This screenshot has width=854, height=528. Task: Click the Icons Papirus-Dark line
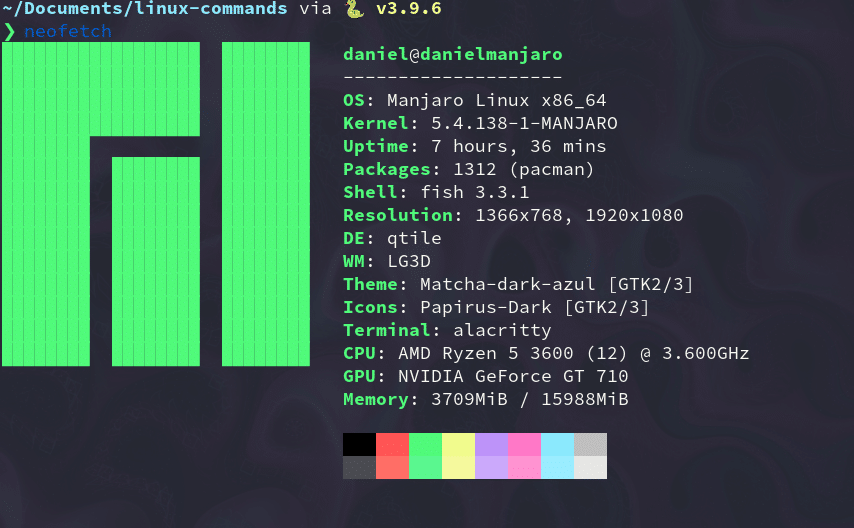[x=496, y=307]
